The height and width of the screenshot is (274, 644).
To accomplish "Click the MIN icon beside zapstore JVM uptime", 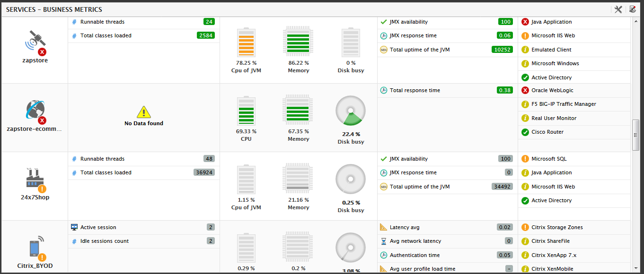I will (384, 50).
